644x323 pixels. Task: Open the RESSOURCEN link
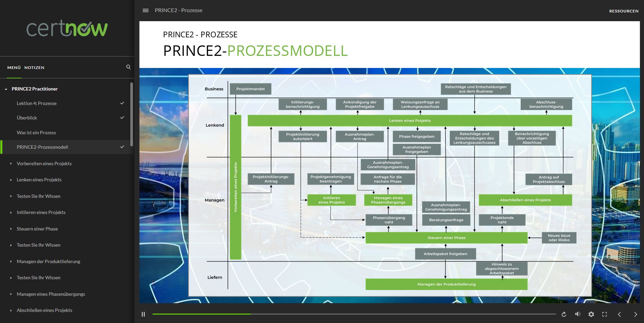coord(624,11)
